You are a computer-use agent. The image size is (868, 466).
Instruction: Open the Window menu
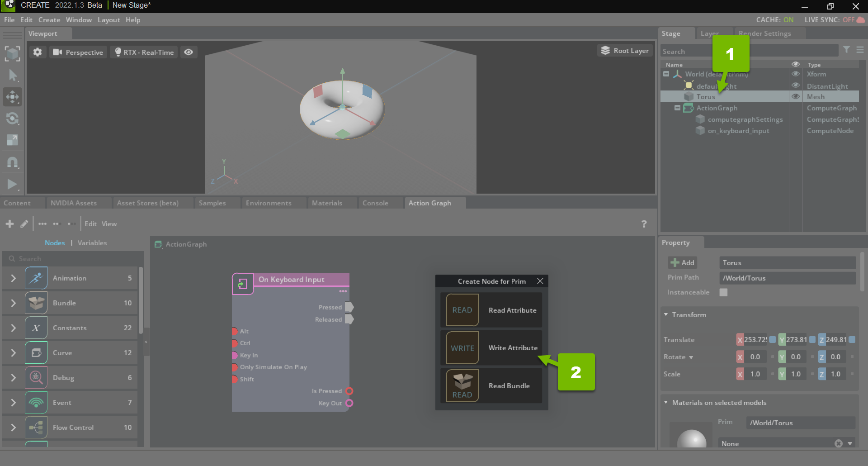[x=79, y=20]
